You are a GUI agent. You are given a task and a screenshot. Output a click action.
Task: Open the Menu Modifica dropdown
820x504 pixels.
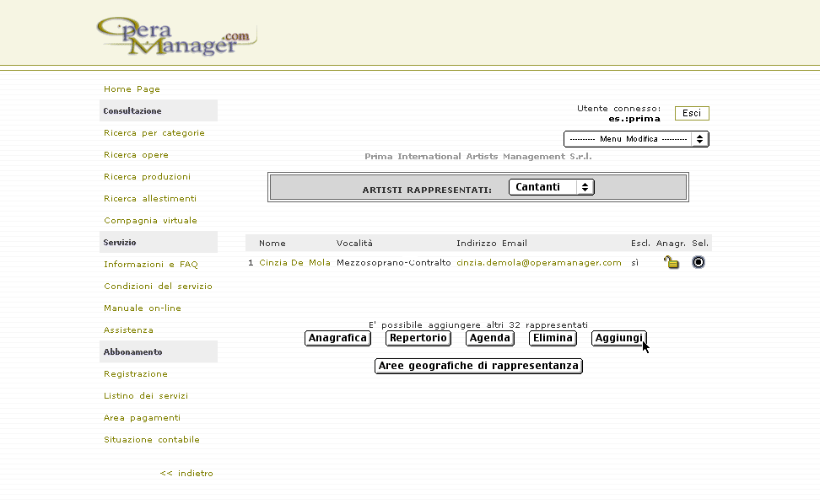tap(635, 139)
